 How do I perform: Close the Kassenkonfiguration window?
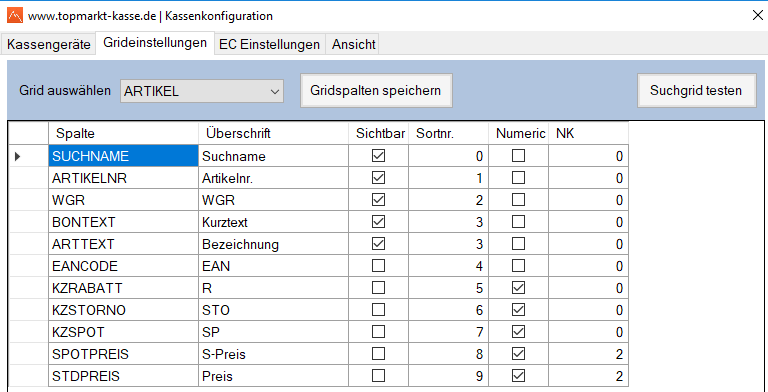pos(757,16)
